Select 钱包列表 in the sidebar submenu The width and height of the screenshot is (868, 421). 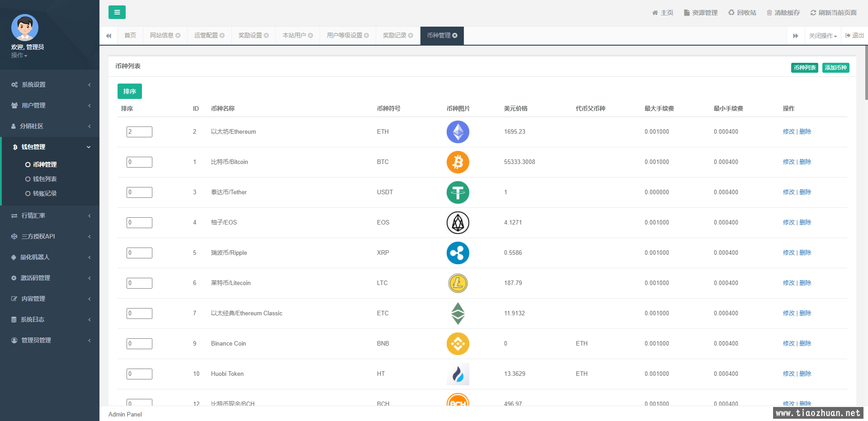point(45,179)
